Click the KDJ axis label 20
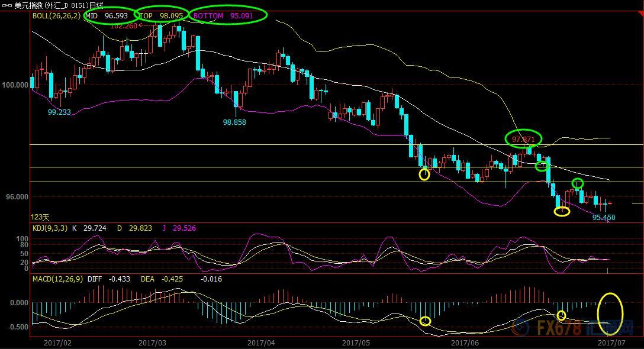The height and width of the screenshot is (349, 644). (x=25, y=263)
